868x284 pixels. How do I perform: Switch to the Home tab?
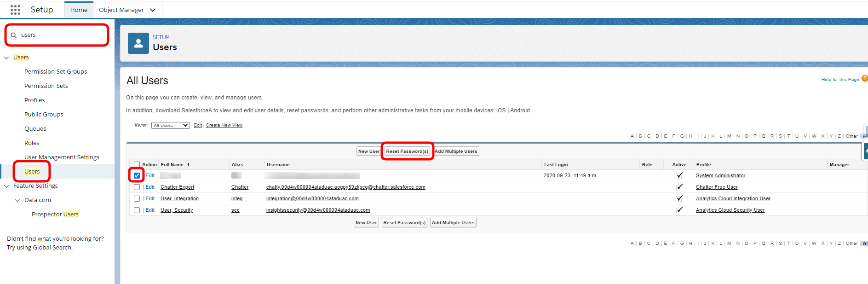pos(79,10)
